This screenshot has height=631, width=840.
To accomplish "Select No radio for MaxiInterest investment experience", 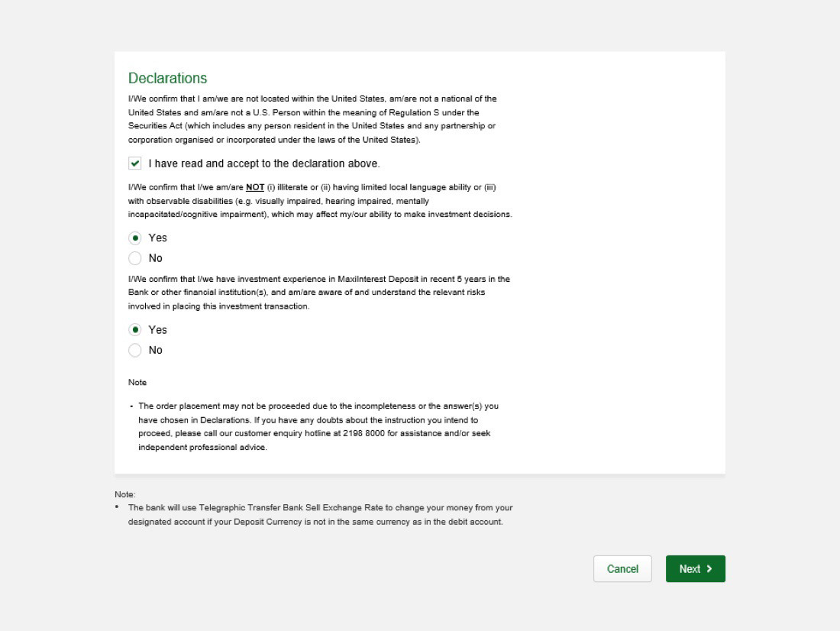I will click(135, 350).
